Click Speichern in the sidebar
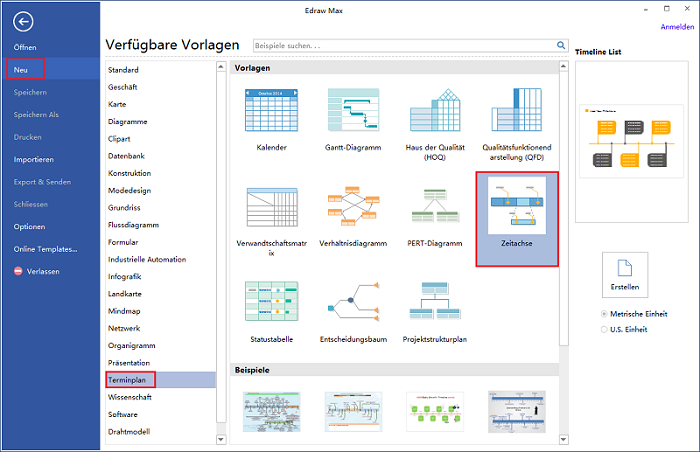 (x=30, y=92)
